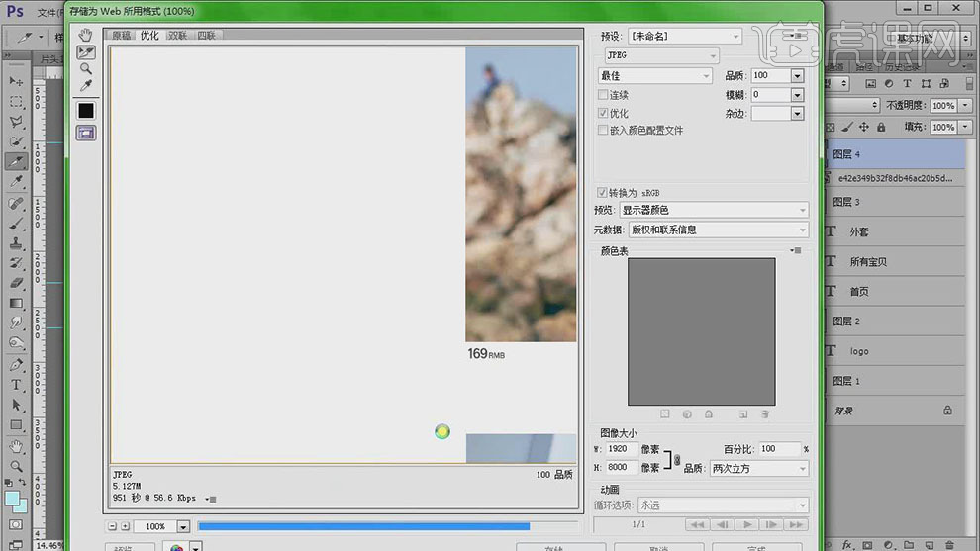This screenshot has width=980, height=551.
Task: Switch to the 双联 tab
Action: pos(177,35)
